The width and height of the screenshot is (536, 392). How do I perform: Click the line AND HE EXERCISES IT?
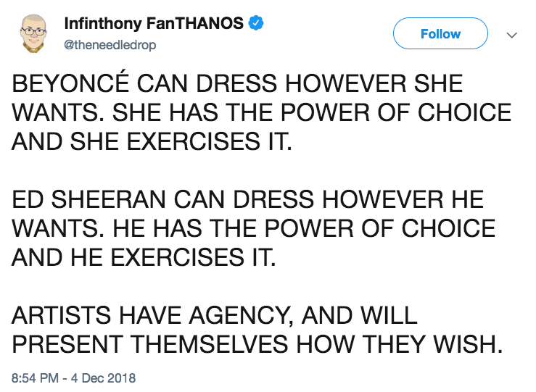(x=144, y=257)
